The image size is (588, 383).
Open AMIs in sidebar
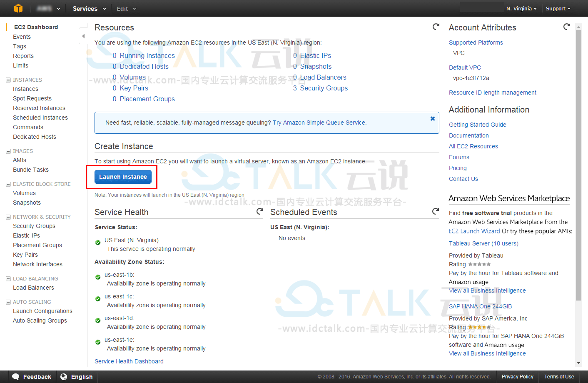click(20, 160)
